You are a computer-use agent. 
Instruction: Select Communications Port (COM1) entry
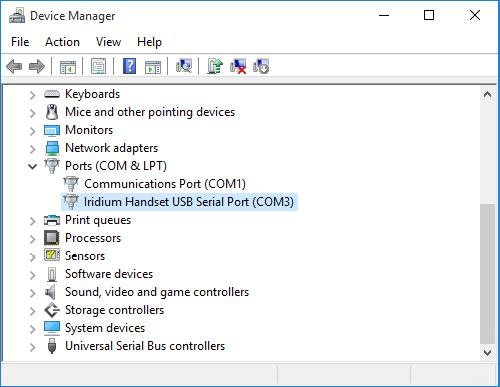pos(165,184)
